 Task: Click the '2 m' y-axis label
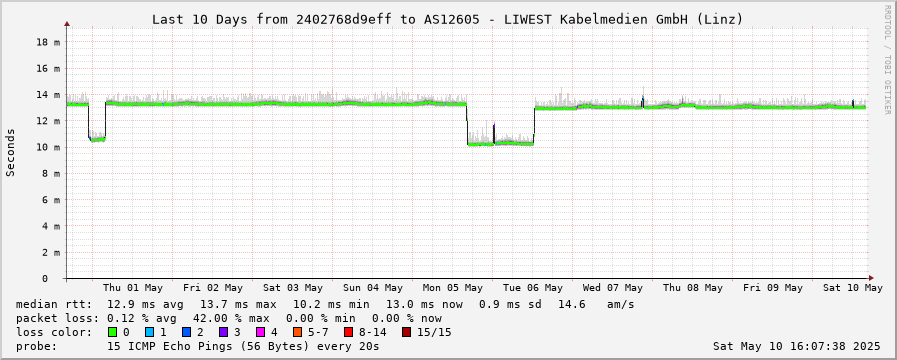coord(51,252)
